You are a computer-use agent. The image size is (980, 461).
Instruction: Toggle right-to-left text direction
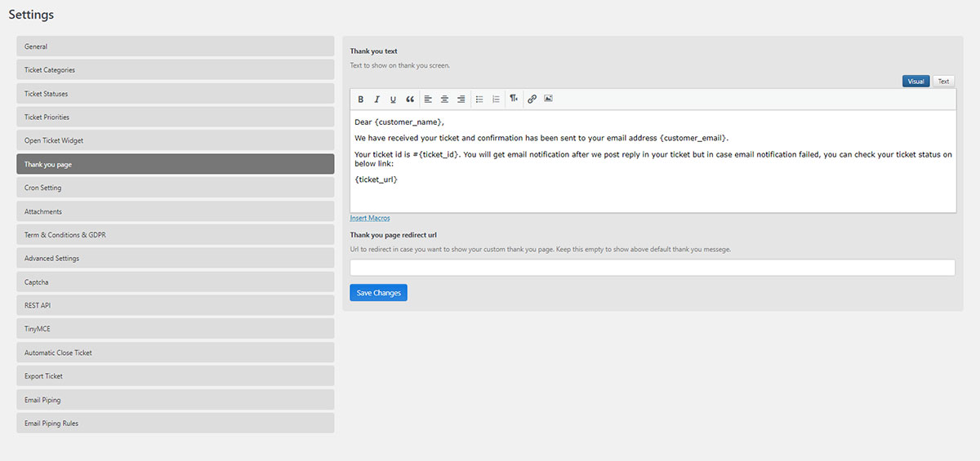coord(514,100)
